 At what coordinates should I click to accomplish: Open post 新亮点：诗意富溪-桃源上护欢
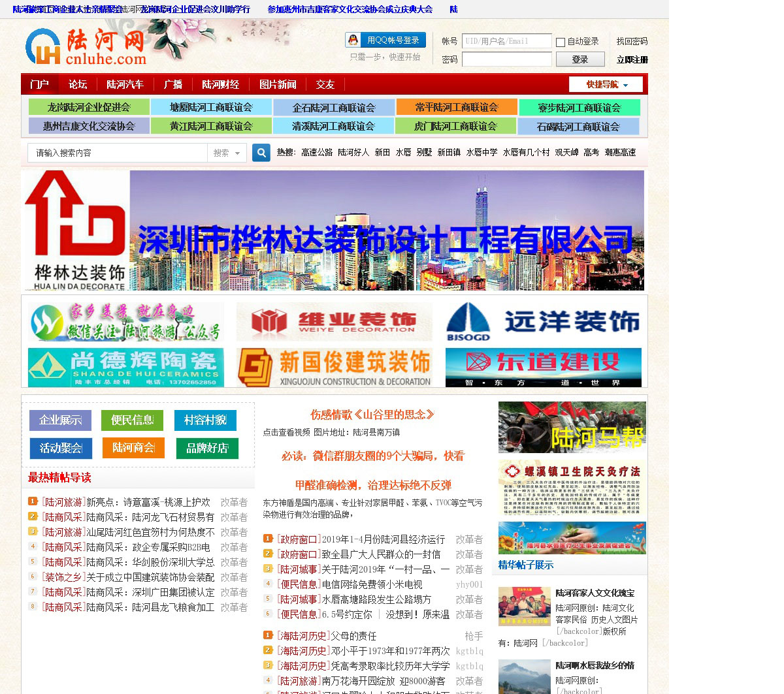click(148, 502)
